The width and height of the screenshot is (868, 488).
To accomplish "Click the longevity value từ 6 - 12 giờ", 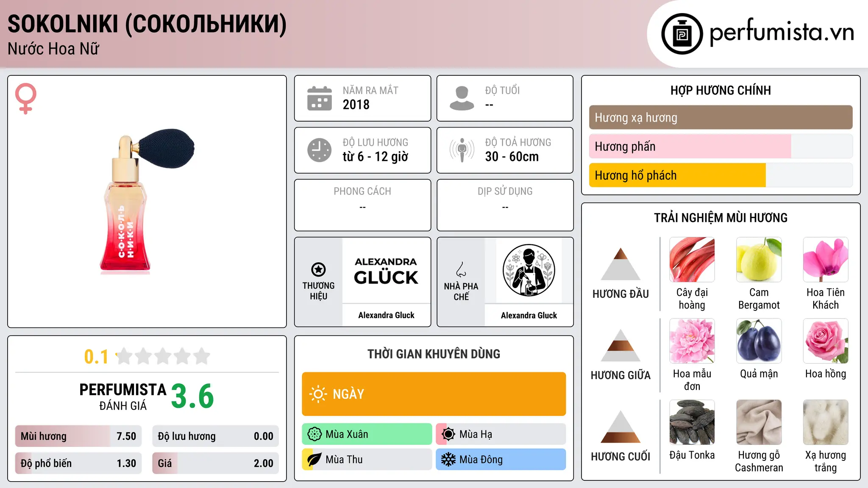I will click(376, 157).
